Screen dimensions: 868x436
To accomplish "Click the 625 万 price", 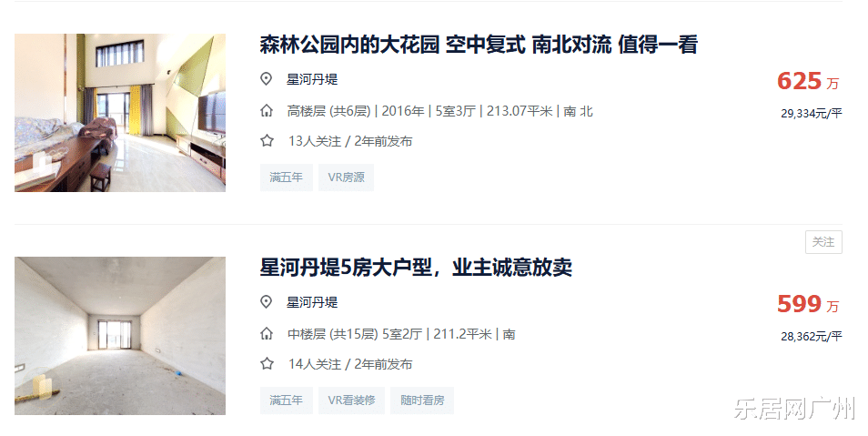I will (808, 81).
